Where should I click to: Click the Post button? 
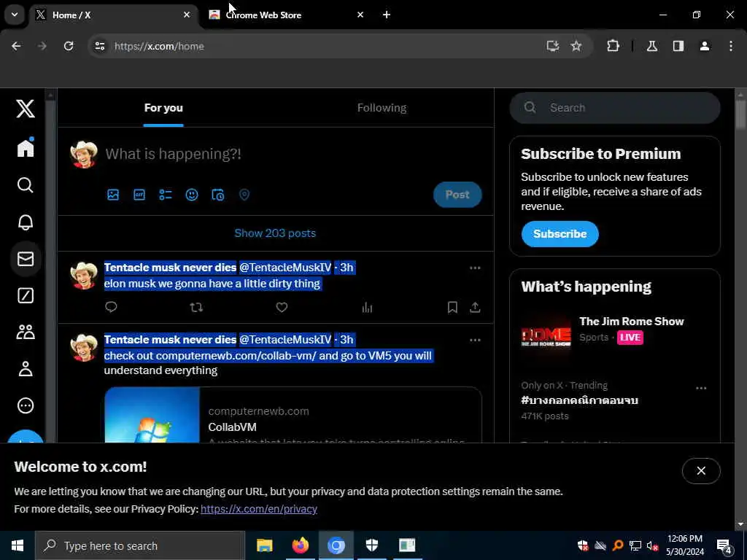(x=457, y=194)
